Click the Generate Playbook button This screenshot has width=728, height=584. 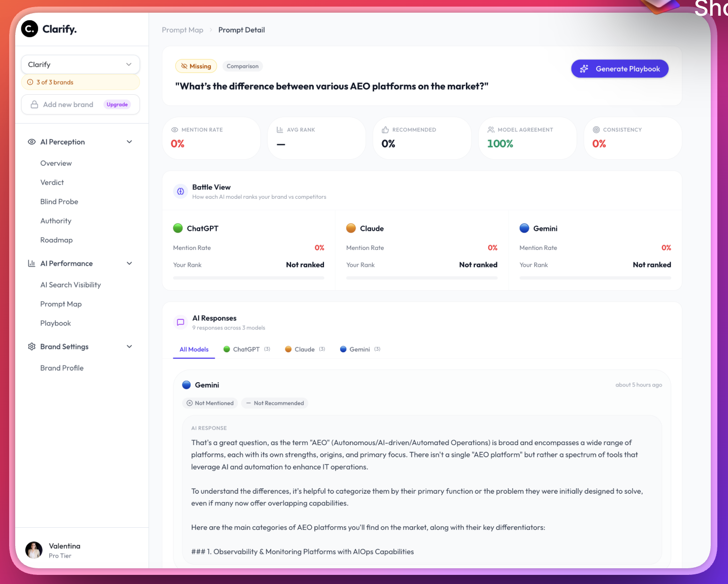(620, 69)
